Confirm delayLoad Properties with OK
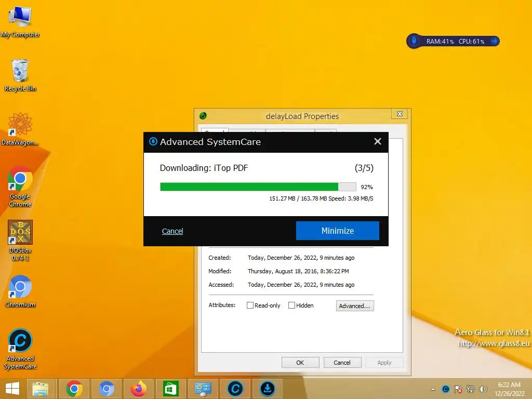The image size is (532, 399). (x=300, y=362)
